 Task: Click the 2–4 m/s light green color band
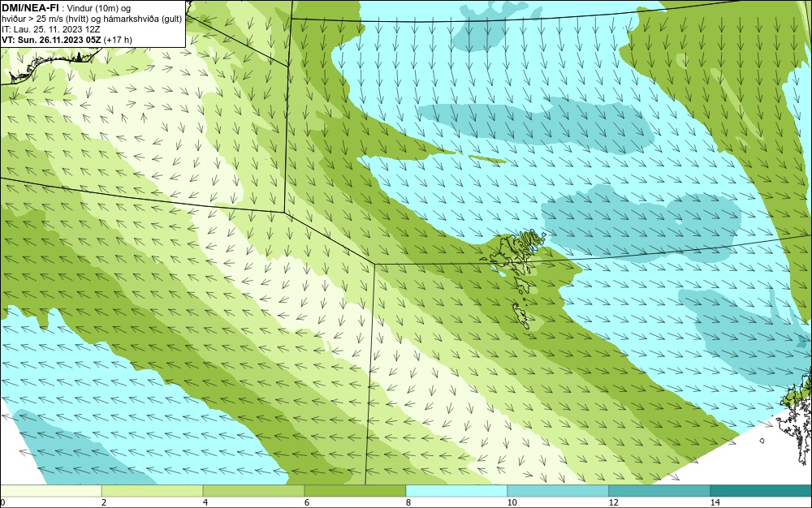pos(153,490)
